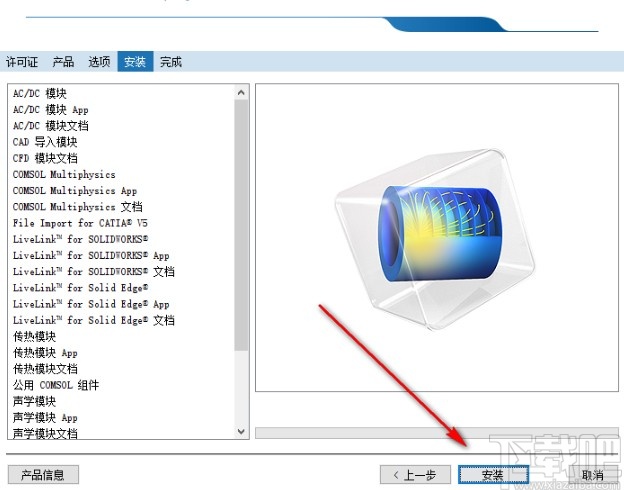The width and height of the screenshot is (624, 490).
Task: Go back with the 上一步 button
Action: click(415, 474)
